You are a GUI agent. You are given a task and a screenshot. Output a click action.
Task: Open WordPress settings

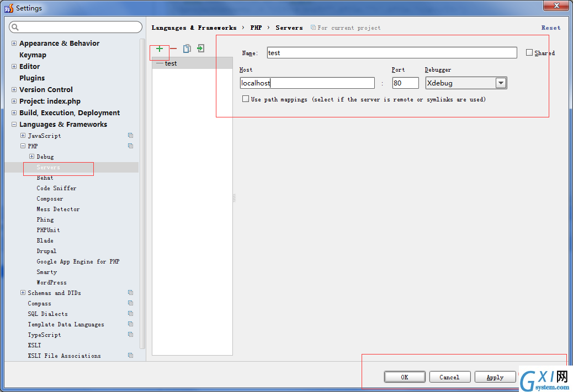pos(51,282)
